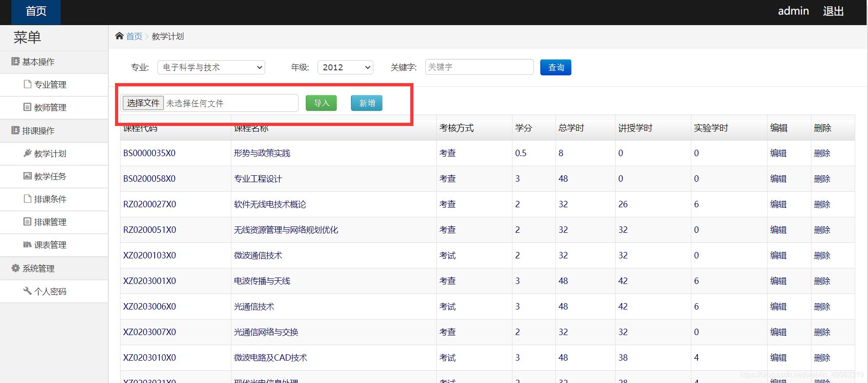Edit the 光通信技术 course row

pos(778,307)
